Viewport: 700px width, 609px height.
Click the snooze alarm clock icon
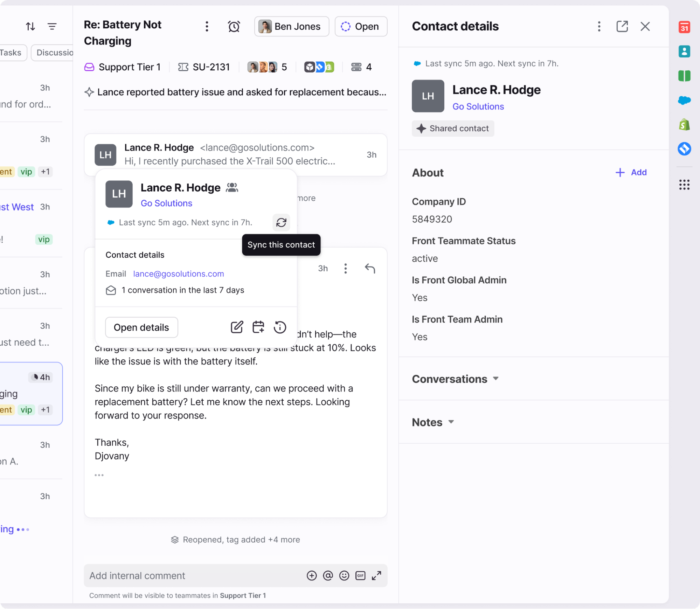click(x=234, y=26)
